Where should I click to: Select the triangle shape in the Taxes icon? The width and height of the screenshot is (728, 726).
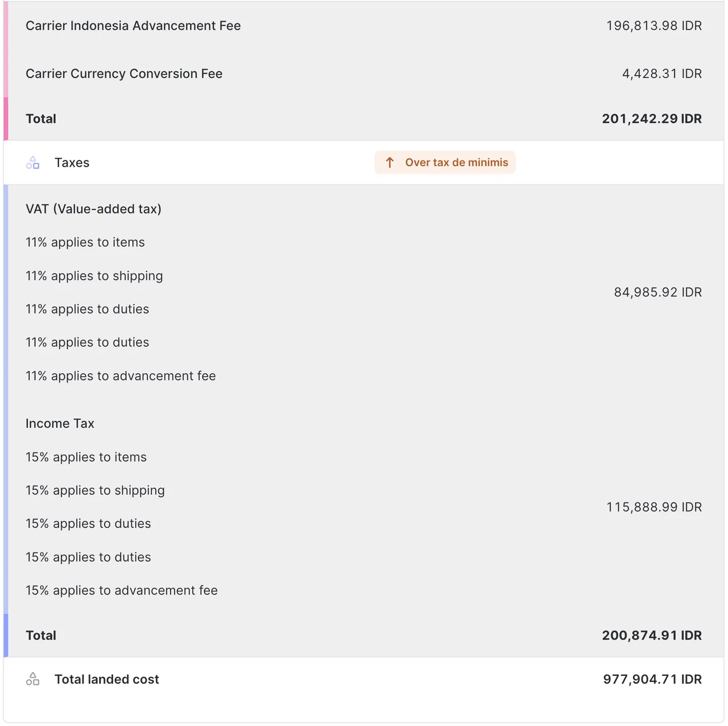pyautogui.click(x=33, y=158)
